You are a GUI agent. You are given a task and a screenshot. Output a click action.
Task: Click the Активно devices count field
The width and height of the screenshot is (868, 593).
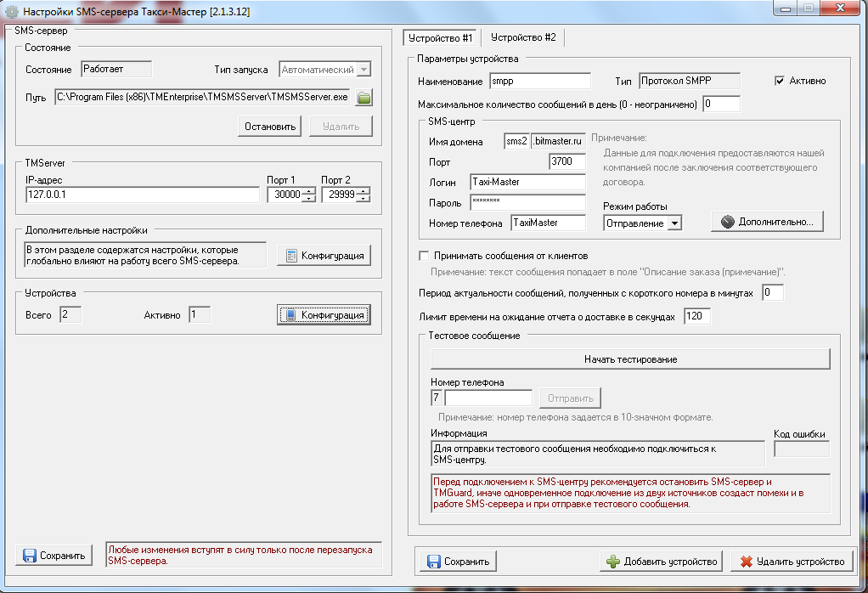click(x=200, y=314)
